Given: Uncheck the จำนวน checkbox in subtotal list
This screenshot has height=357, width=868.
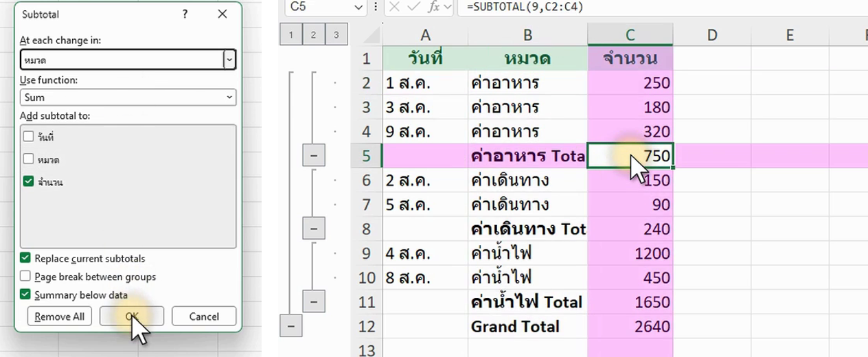Looking at the screenshot, I should click(28, 181).
